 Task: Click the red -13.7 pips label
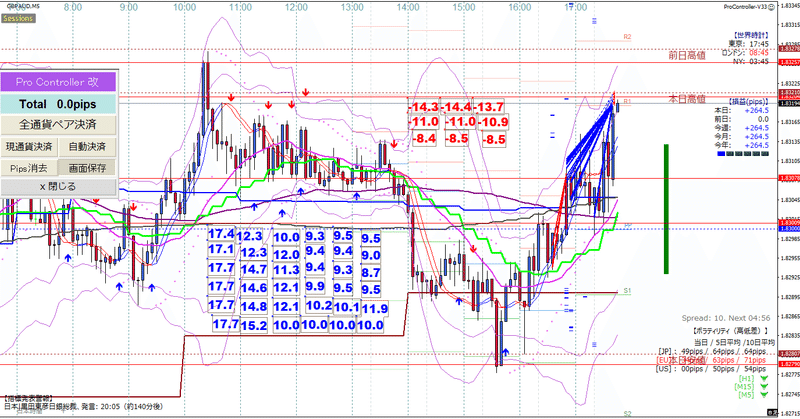tap(489, 107)
